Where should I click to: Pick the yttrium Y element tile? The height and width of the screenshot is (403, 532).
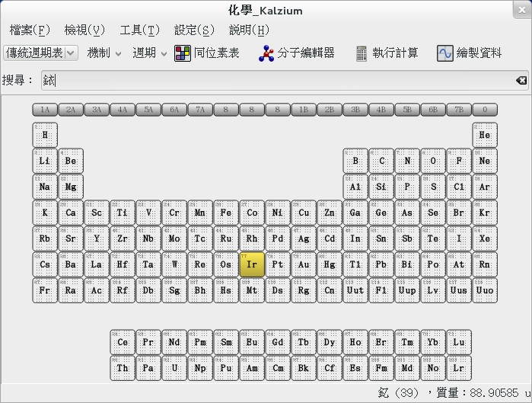(97, 238)
